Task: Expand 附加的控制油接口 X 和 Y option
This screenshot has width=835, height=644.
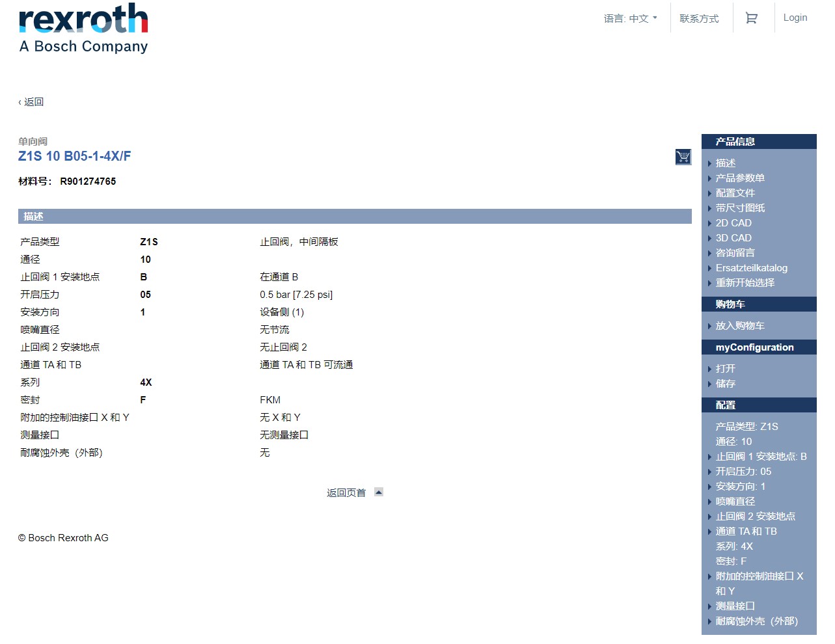Action: click(x=760, y=583)
